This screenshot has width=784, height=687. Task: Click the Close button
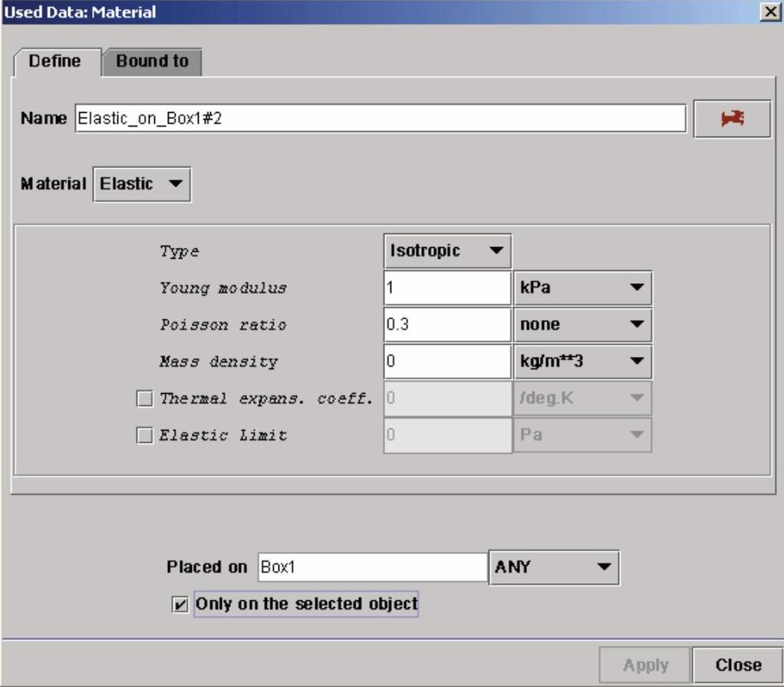tap(738, 666)
